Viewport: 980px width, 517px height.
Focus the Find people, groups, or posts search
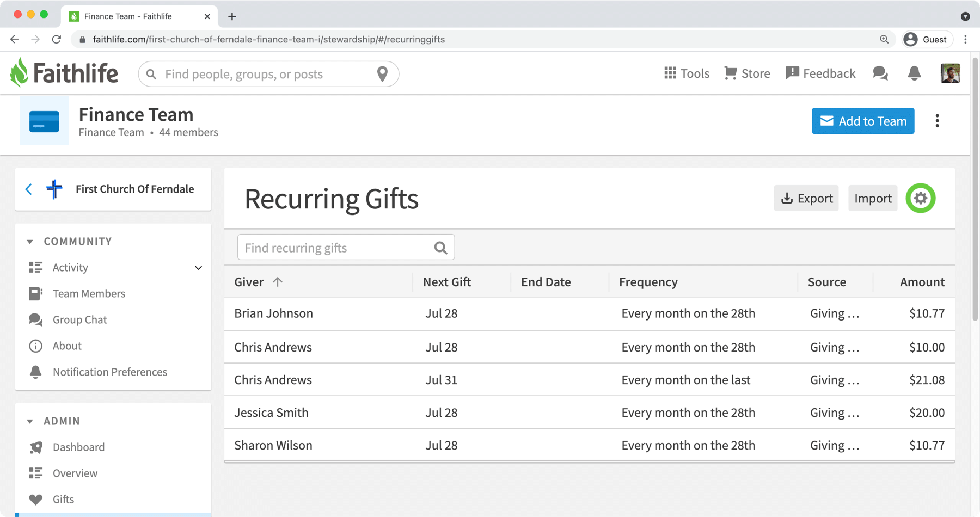(x=268, y=74)
